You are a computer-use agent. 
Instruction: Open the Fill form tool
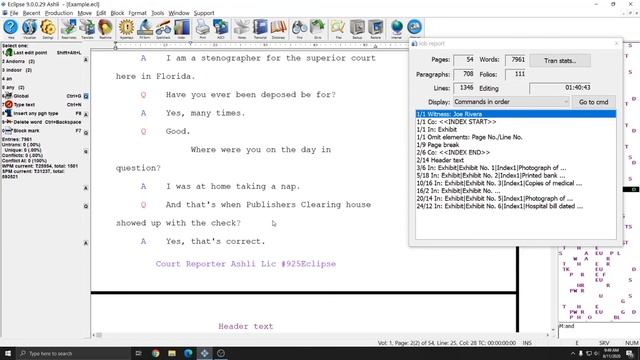[145, 29]
